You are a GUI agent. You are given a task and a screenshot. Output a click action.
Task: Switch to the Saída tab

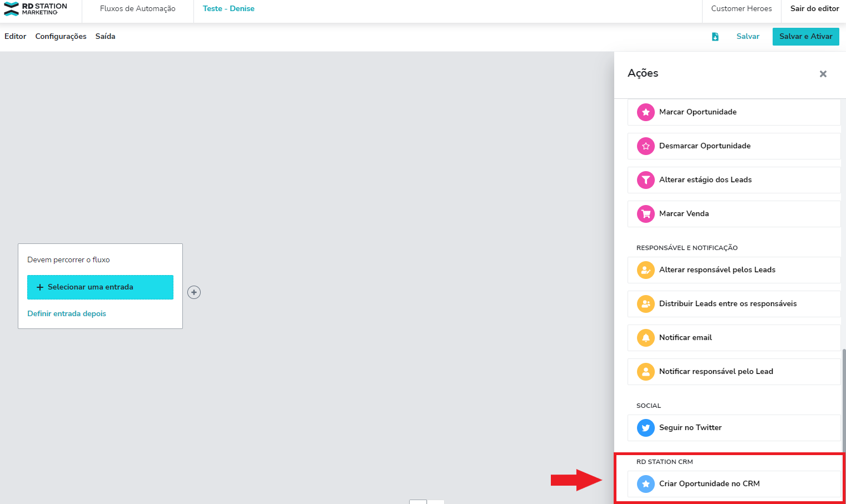pos(105,37)
